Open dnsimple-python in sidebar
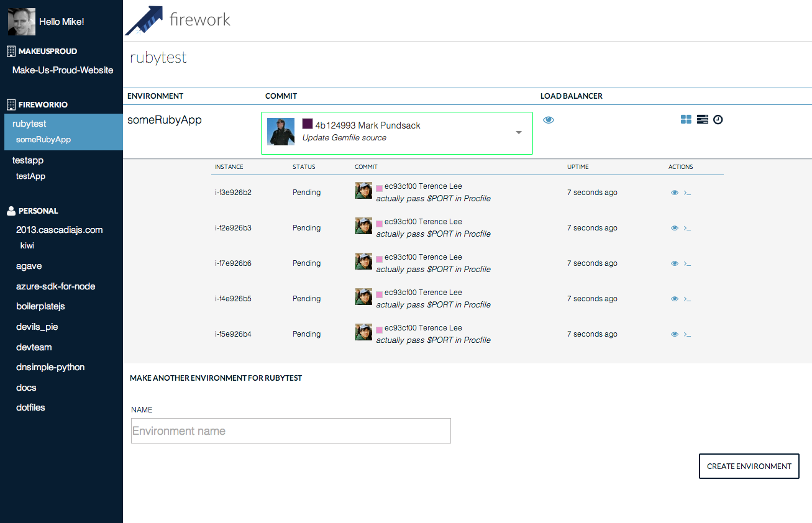The image size is (812, 523). 50,367
